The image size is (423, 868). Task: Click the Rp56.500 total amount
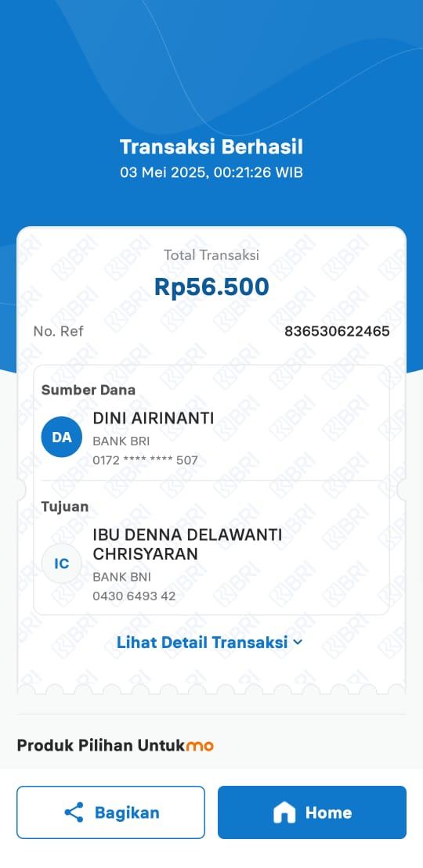tap(211, 286)
